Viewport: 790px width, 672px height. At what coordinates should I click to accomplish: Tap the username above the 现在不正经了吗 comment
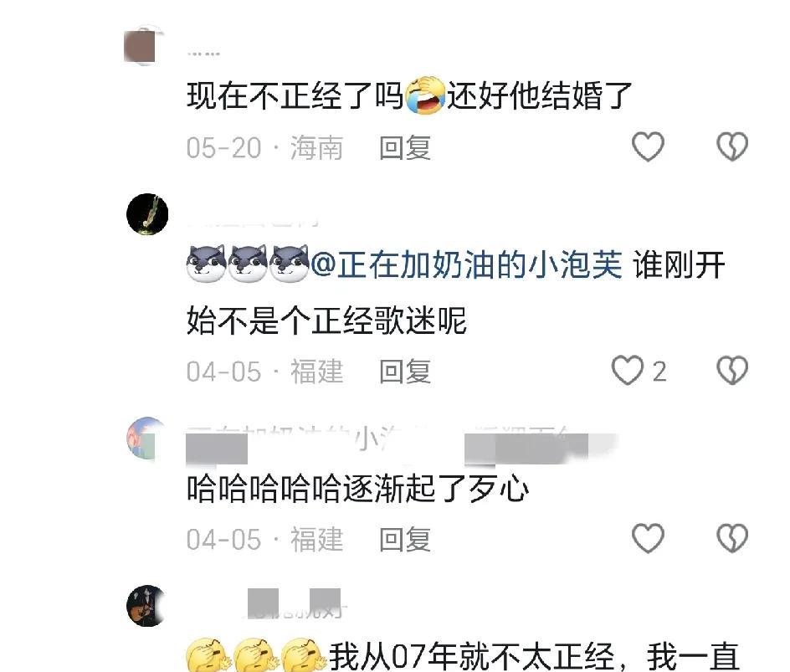[203, 54]
